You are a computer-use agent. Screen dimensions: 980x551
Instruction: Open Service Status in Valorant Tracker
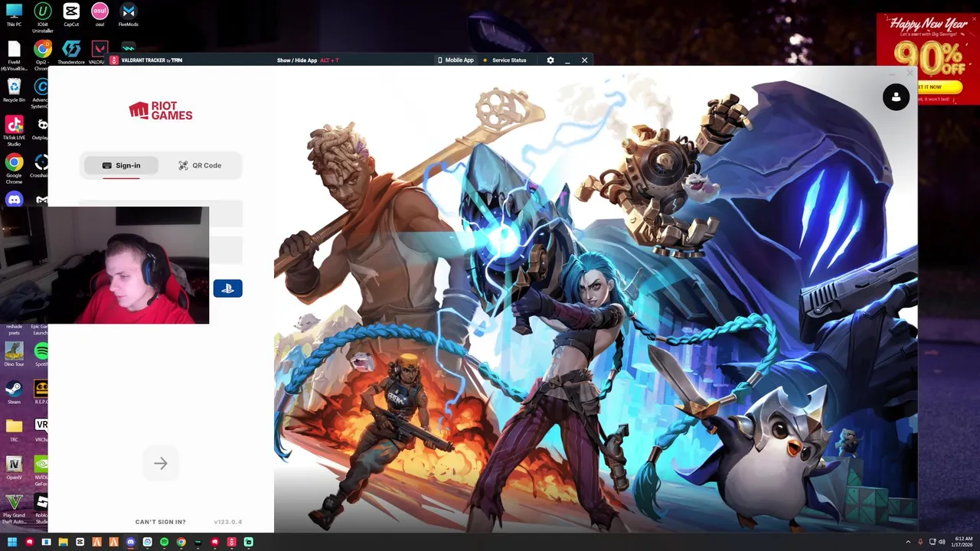point(505,60)
